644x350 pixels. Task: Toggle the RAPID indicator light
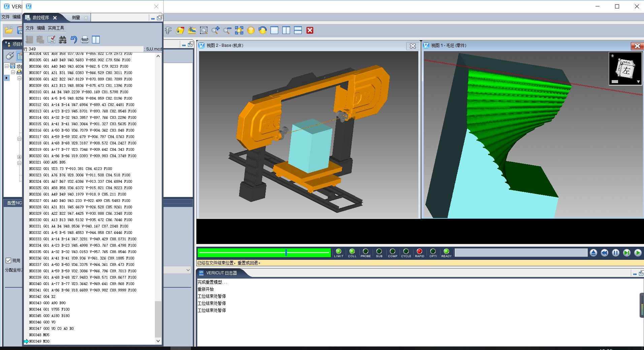pos(419,251)
